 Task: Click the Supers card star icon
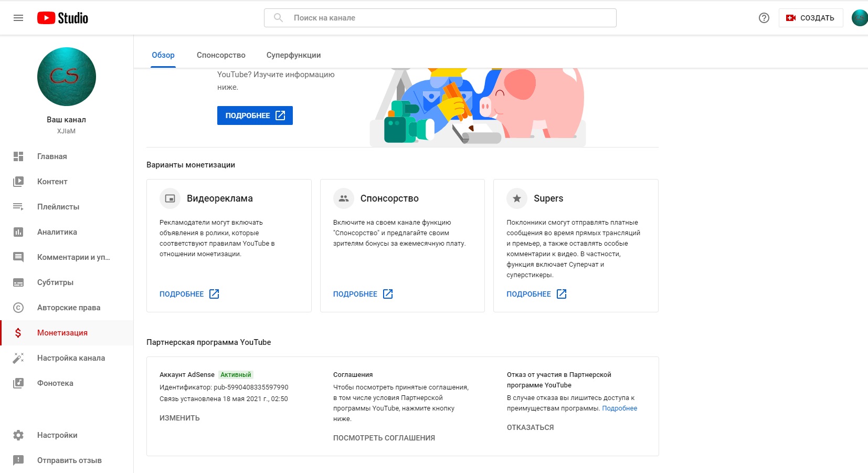point(517,198)
